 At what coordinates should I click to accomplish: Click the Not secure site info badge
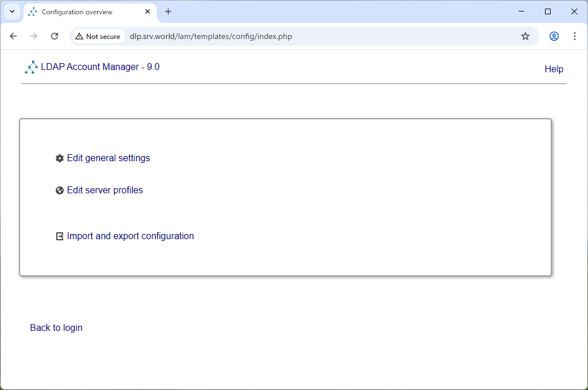click(98, 36)
